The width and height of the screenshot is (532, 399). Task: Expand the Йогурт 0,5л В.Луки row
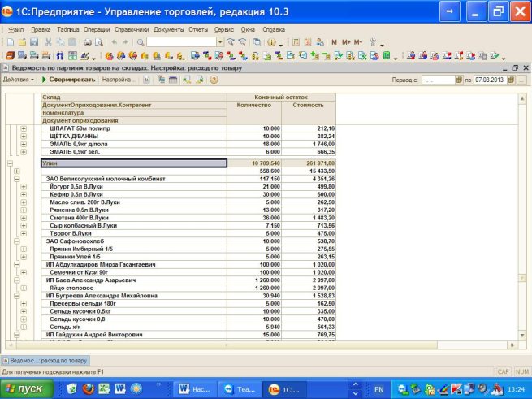(24, 187)
